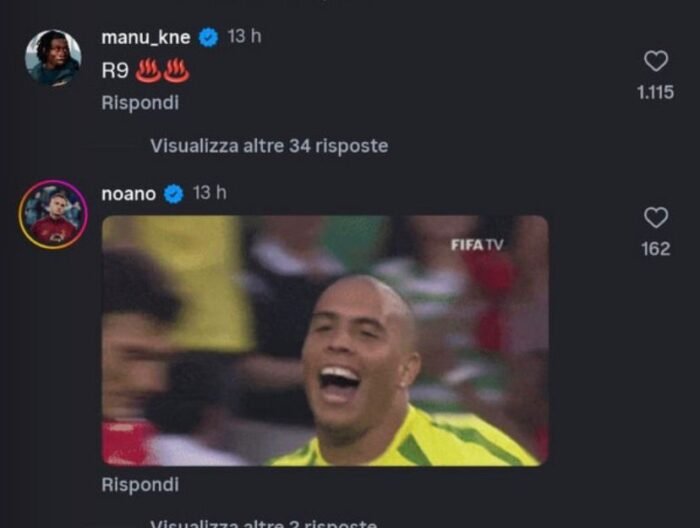Click the 13 h timestamp beside noano
Image resolution: width=700 pixels, height=528 pixels.
(x=210, y=193)
